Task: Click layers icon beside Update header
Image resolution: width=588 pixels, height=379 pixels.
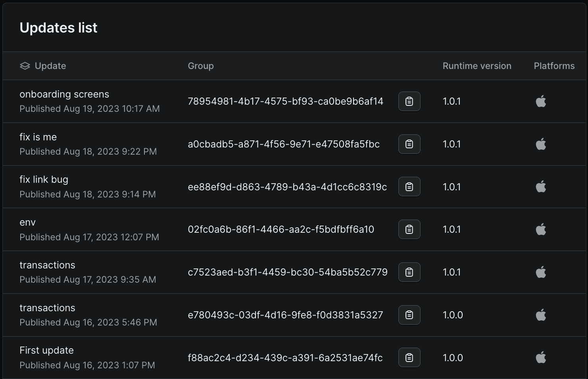Action: pos(25,66)
